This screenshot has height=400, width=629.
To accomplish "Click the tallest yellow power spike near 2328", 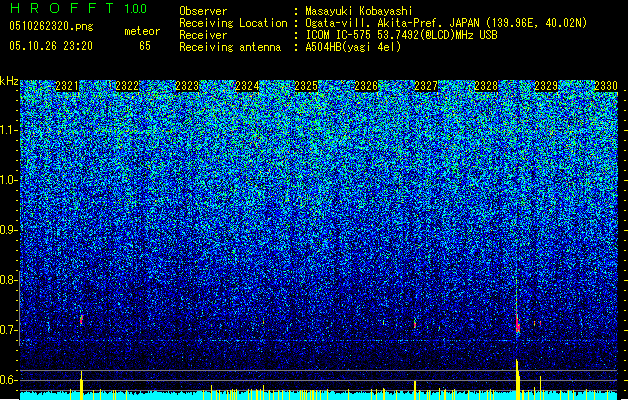I will click(x=517, y=380).
